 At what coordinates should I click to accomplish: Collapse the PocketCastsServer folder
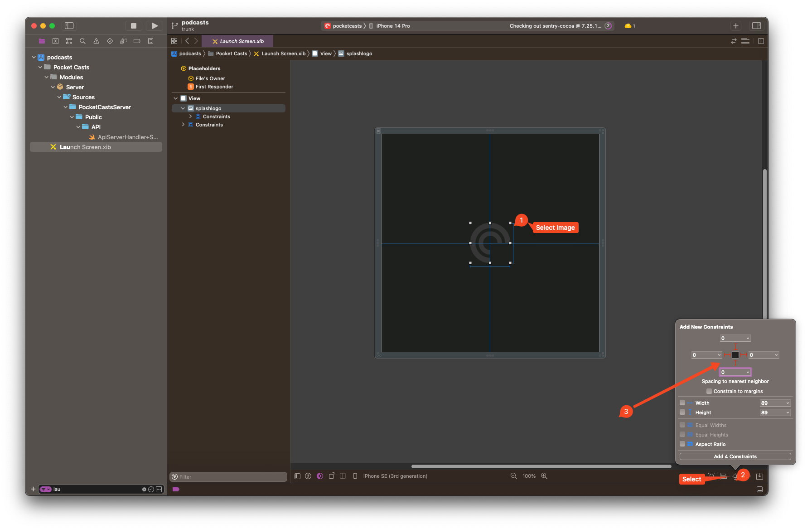[x=66, y=107]
